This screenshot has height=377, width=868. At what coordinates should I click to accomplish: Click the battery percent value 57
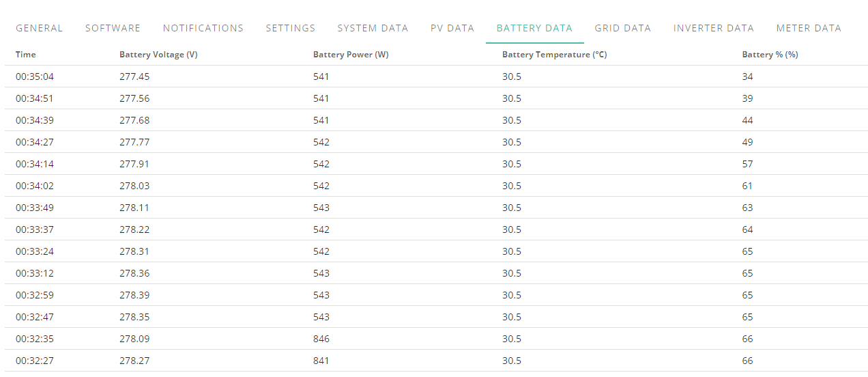tap(747, 164)
